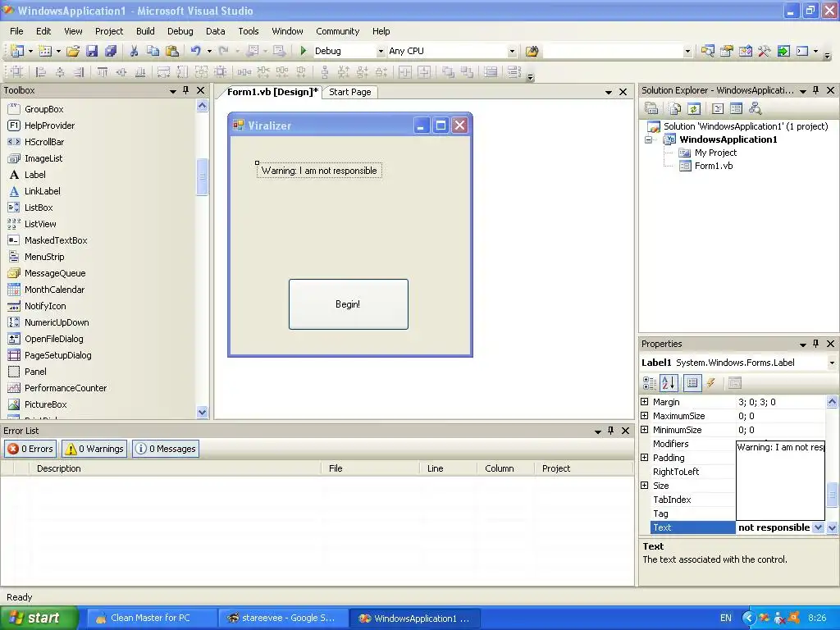840x630 pixels.
Task: Select My Project in Solution Explorer
Action: [x=715, y=153]
